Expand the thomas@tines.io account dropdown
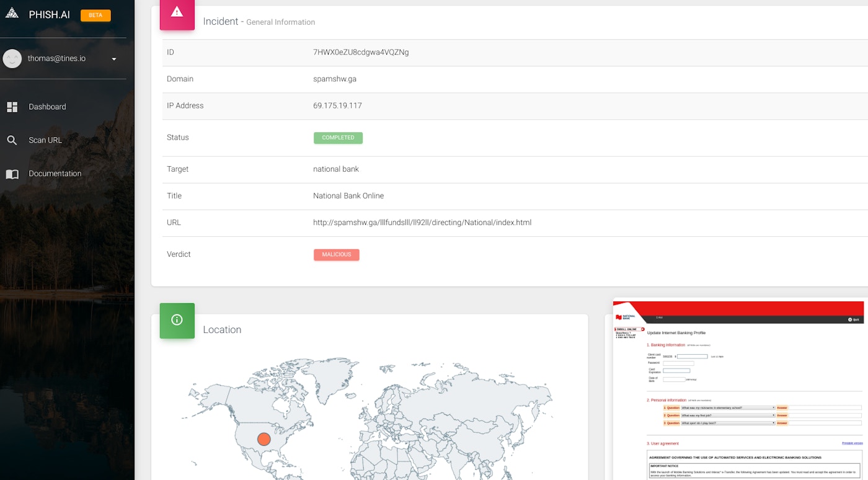 (114, 60)
